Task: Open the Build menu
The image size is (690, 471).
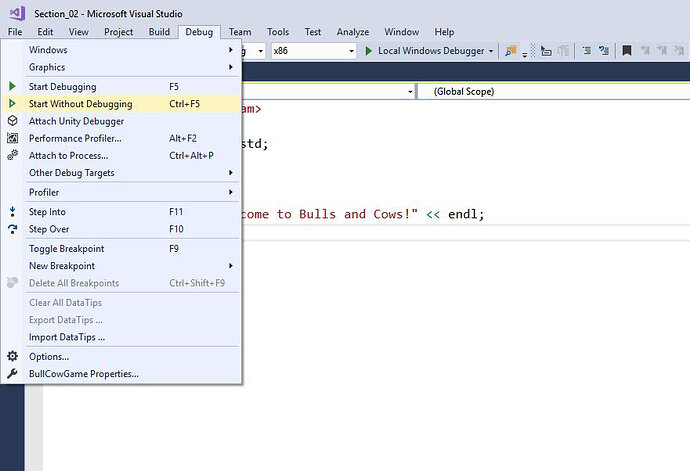Action: 159,32
